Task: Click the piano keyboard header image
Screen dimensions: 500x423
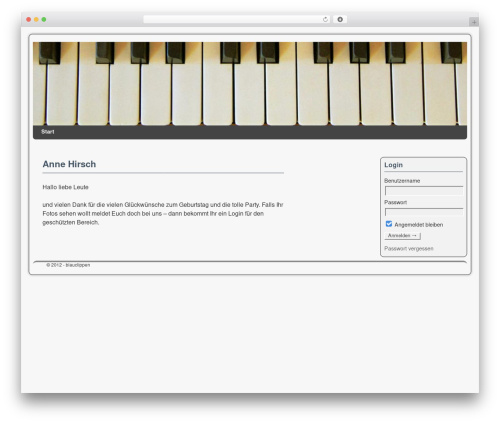Action: 250,84
